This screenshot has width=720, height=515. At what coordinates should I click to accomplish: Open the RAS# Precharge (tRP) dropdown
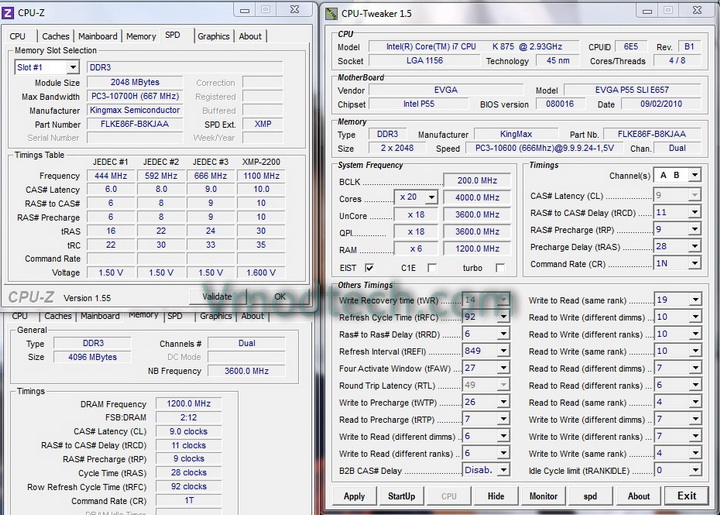click(x=695, y=229)
